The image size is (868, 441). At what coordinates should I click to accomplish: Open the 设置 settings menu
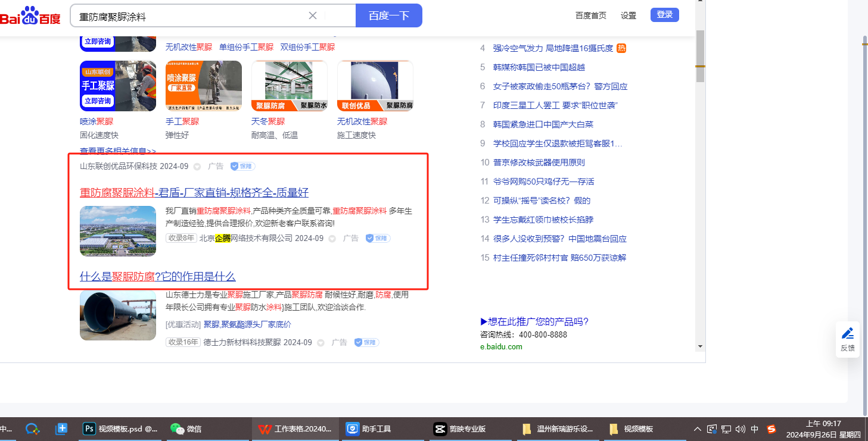point(629,15)
